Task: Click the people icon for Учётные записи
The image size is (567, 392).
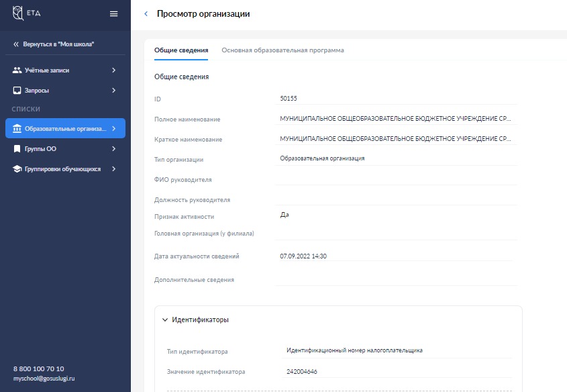Action: coord(17,70)
